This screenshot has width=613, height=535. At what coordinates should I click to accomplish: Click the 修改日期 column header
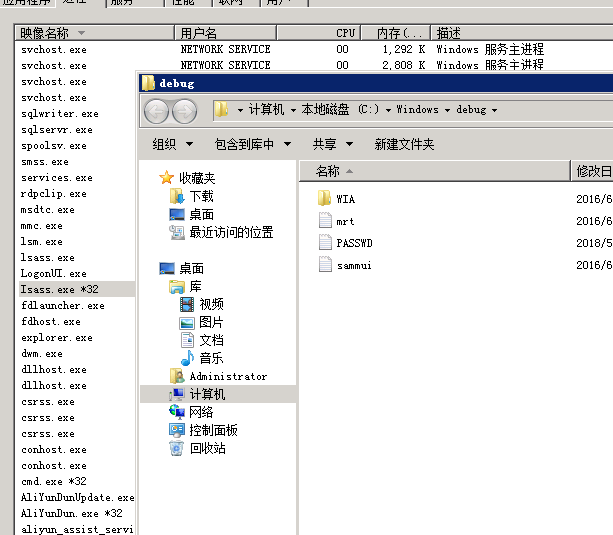pos(592,171)
